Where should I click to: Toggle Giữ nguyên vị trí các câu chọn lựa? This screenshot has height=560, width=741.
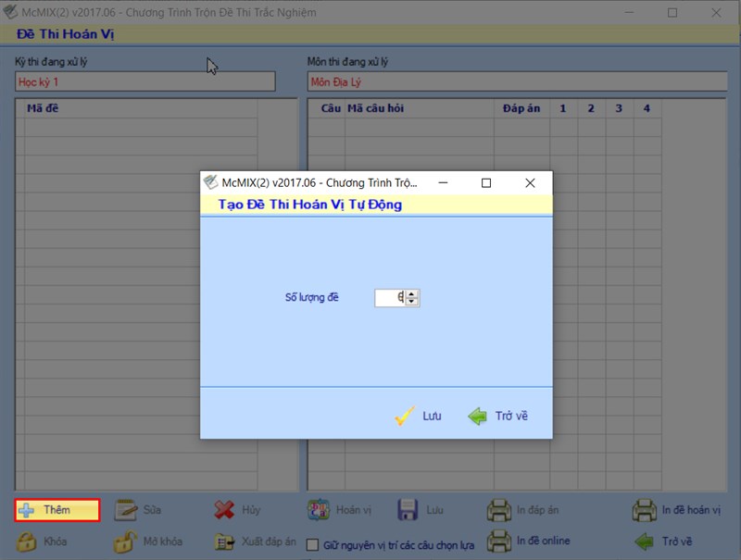312,545
